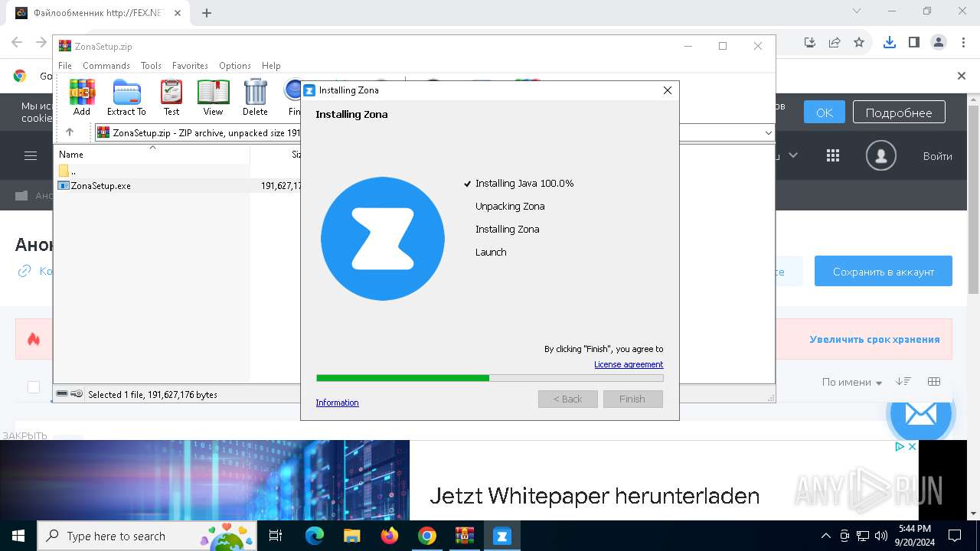Open the License agreement link in Zona installer
The height and width of the screenshot is (551, 980).
point(629,364)
